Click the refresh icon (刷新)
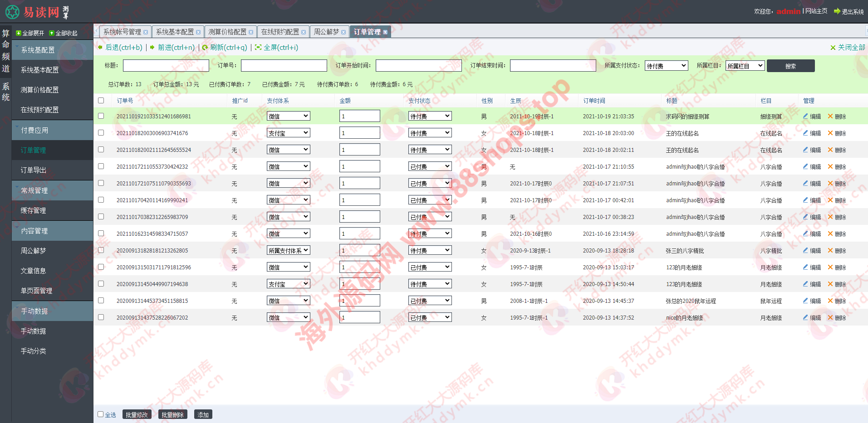Screen dimensions: 868x423 coord(205,48)
